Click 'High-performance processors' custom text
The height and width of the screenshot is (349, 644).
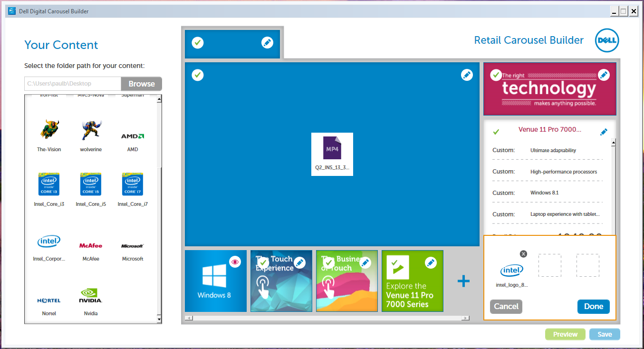pyautogui.click(x=564, y=172)
